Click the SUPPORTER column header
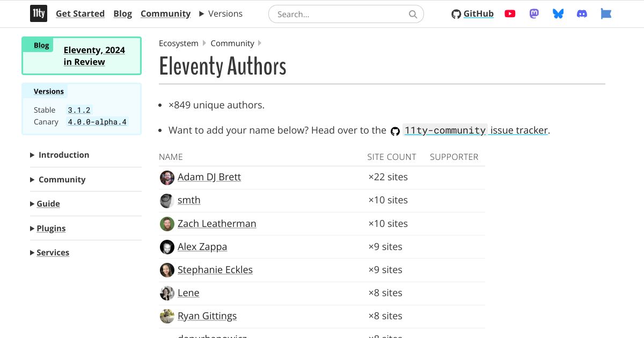Screen dimensions: 644x338 tap(454, 157)
